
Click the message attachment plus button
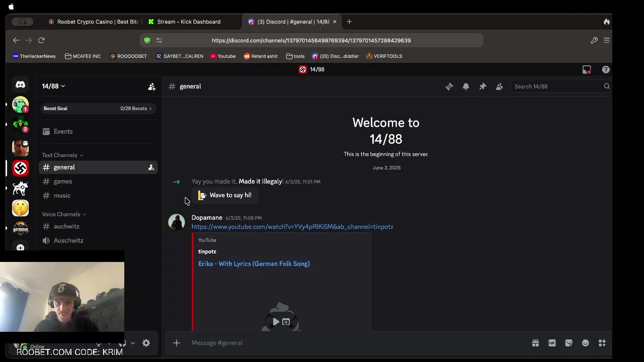click(x=177, y=343)
